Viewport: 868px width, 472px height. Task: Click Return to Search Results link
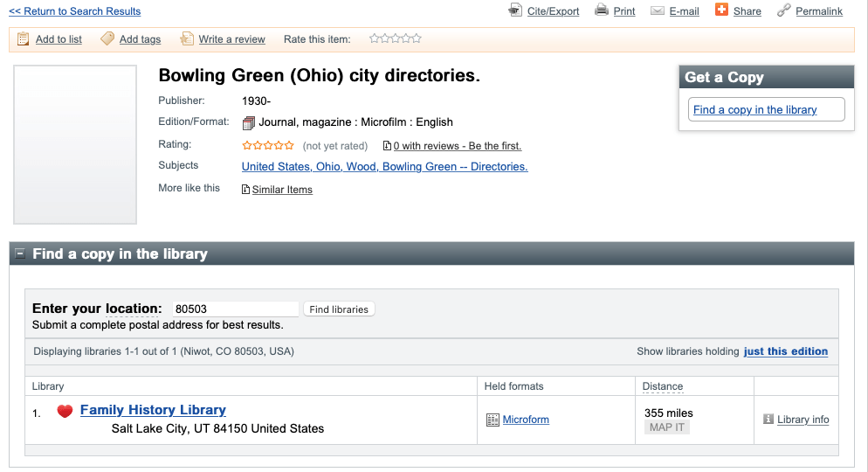tap(74, 11)
